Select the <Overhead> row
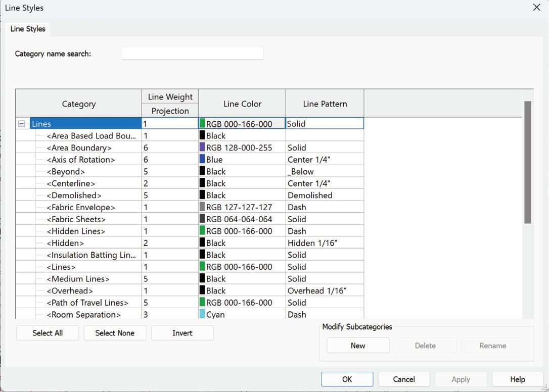This screenshot has height=392, width=549. (70, 290)
